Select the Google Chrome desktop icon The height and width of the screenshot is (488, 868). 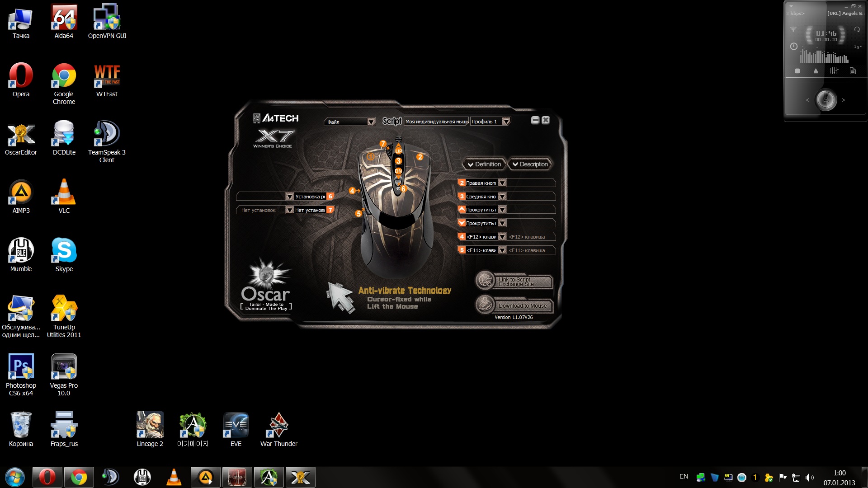click(x=64, y=84)
